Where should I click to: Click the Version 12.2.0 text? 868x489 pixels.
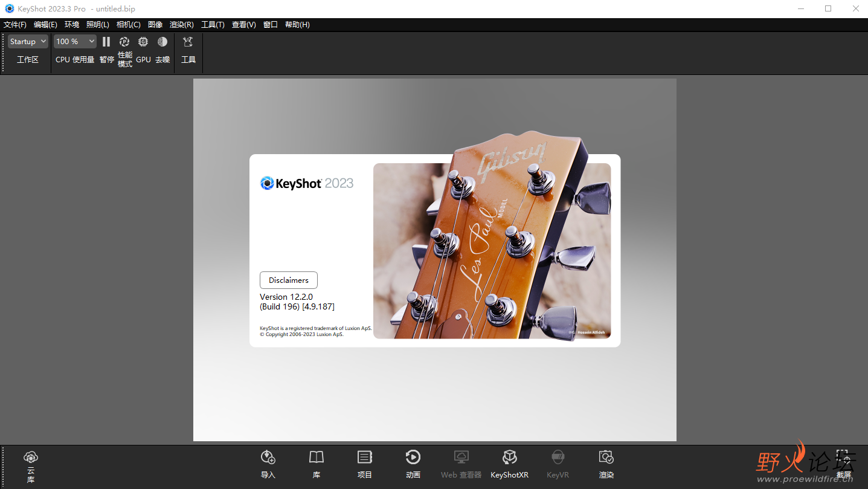pos(286,297)
